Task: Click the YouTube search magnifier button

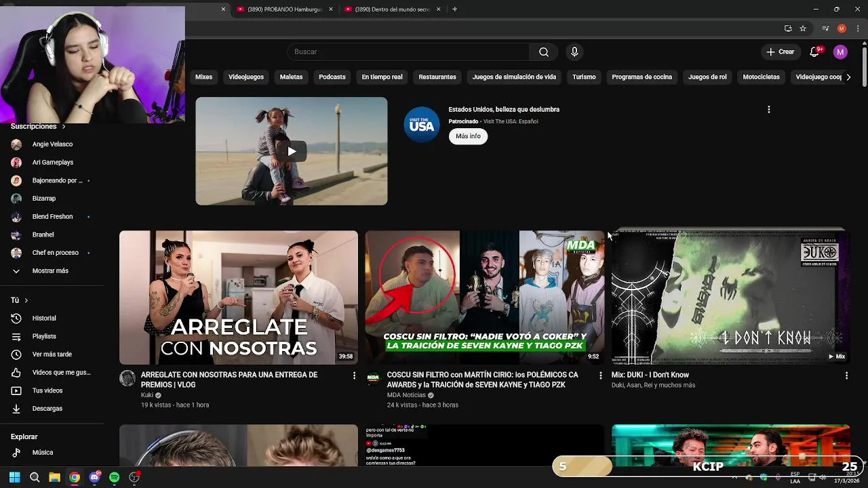Action: pyautogui.click(x=544, y=52)
